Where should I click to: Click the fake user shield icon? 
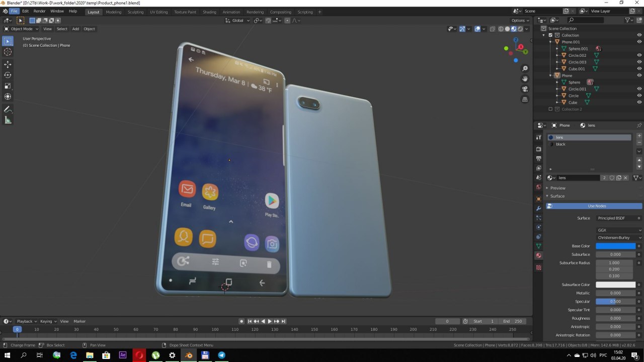coord(612,177)
